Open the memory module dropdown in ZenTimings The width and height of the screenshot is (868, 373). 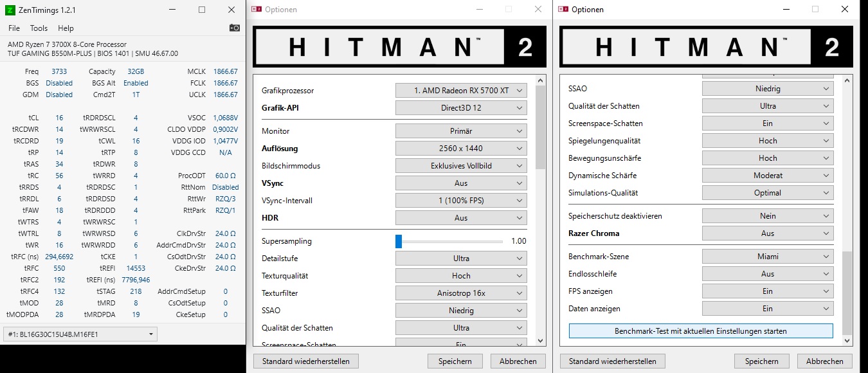[x=79, y=334]
